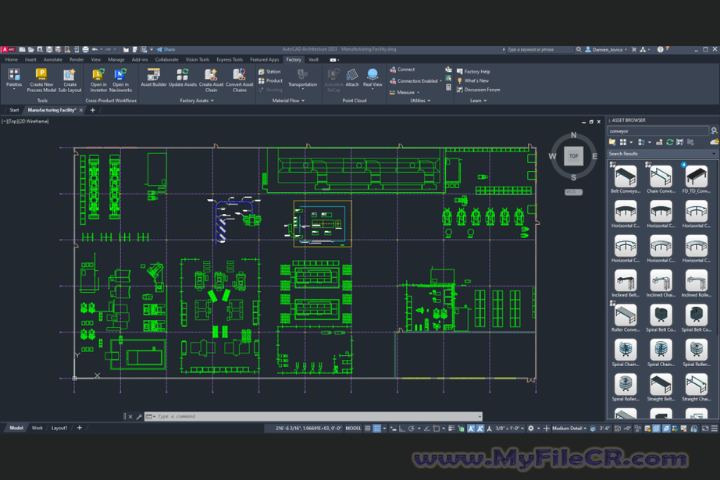This screenshot has width=720, height=480.
Task: Toggle snap mode in status bar
Action: pos(377,429)
